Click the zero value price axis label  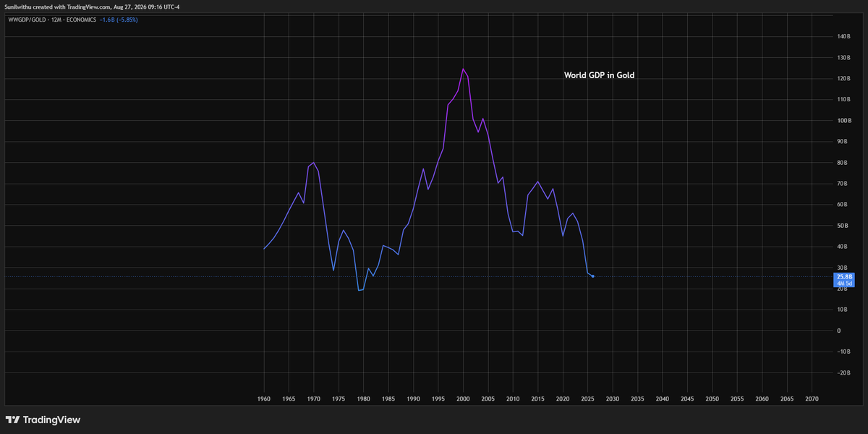click(x=839, y=331)
